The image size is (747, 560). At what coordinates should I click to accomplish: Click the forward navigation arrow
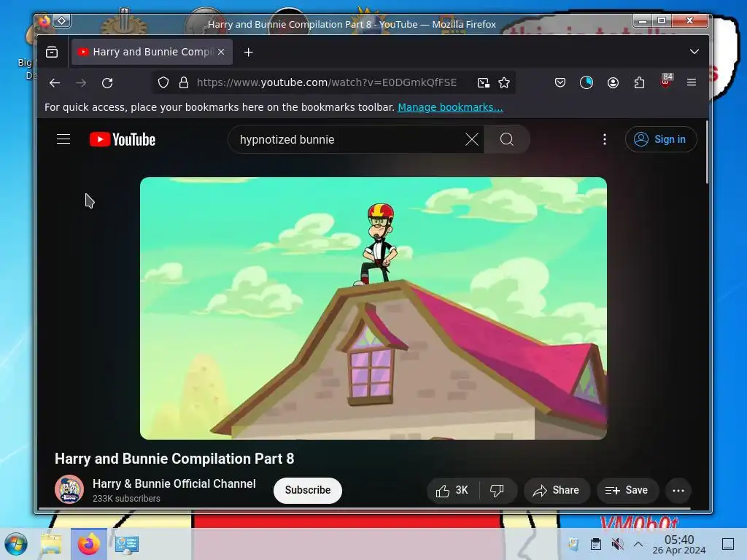click(81, 83)
